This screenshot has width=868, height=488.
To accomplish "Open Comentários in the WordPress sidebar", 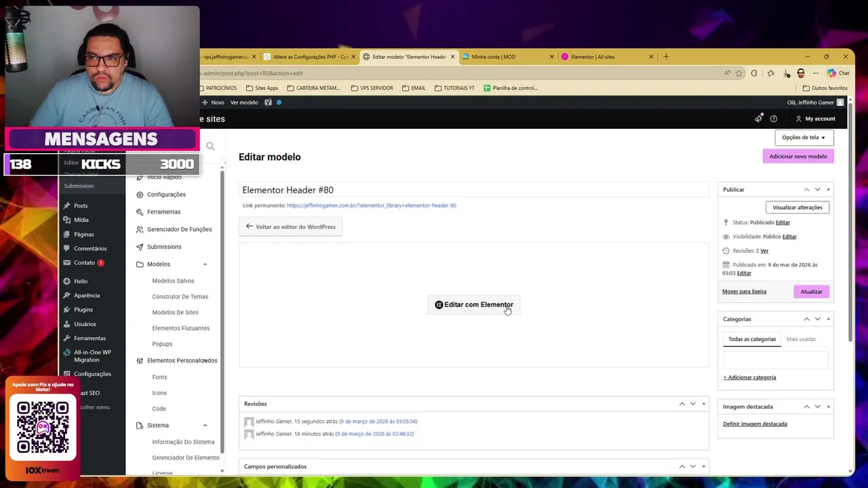I will coord(90,249).
